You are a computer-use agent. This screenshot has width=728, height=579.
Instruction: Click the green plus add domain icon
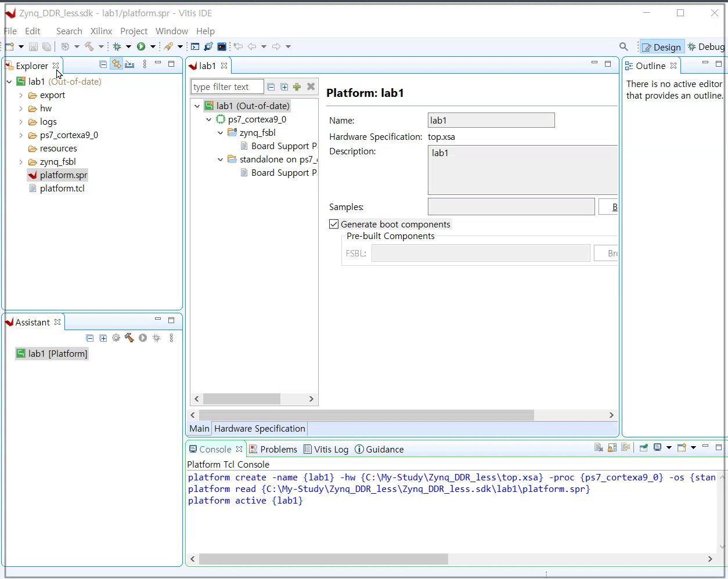pos(297,87)
